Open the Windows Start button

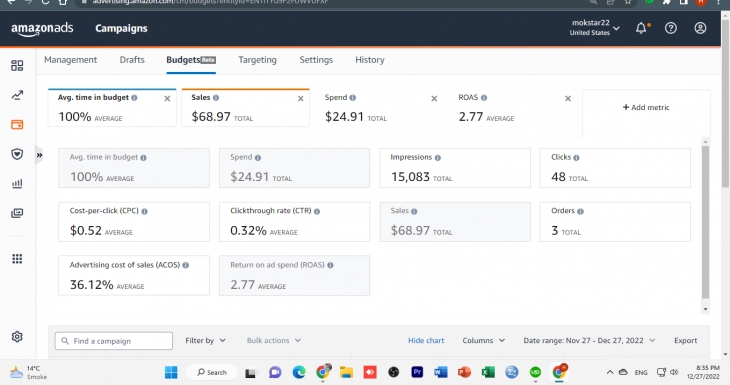[171, 372]
